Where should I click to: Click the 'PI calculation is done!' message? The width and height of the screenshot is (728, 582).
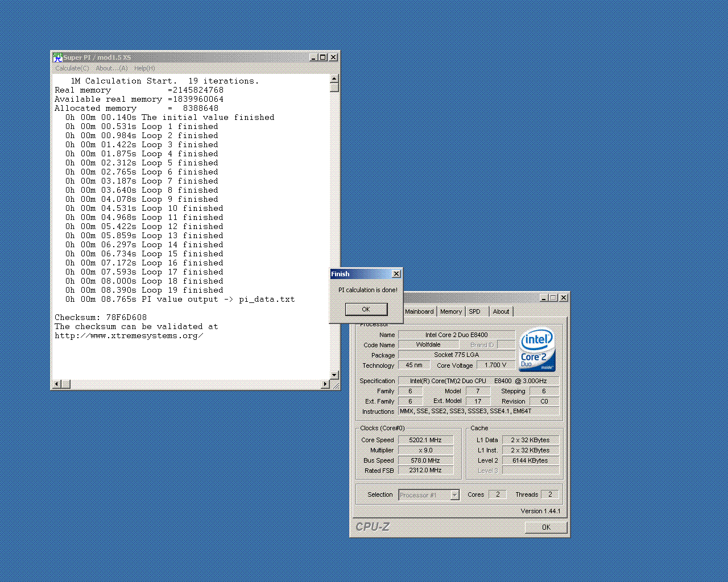click(x=368, y=290)
